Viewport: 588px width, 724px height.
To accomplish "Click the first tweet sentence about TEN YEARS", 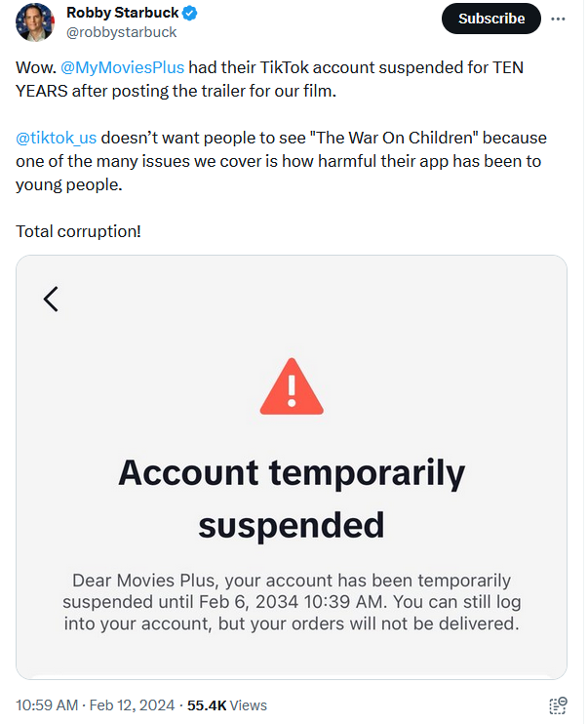I will [269, 79].
